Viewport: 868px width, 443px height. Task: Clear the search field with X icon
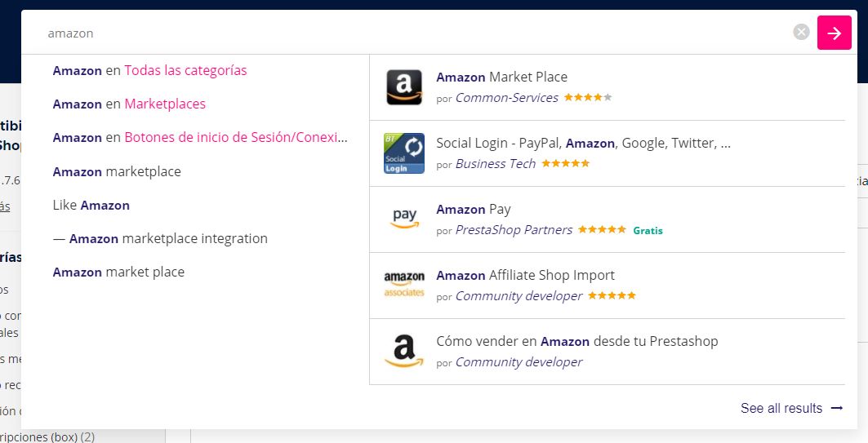tap(801, 33)
